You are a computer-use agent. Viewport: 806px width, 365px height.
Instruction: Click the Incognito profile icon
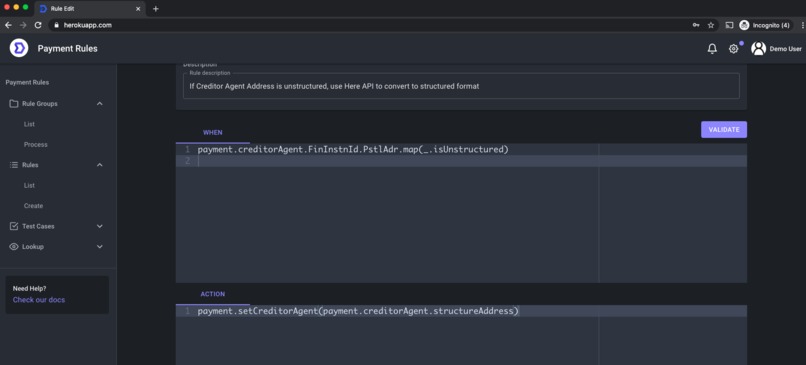tap(744, 25)
